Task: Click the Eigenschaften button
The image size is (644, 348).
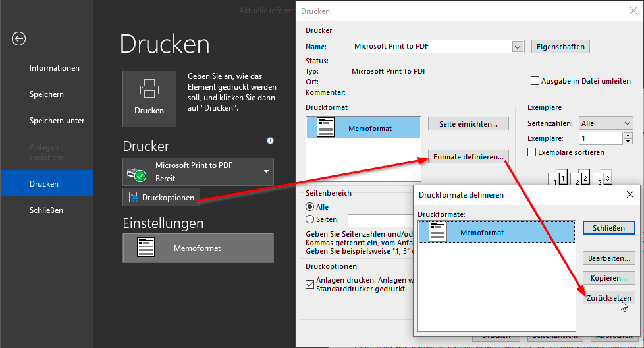Action: point(560,47)
